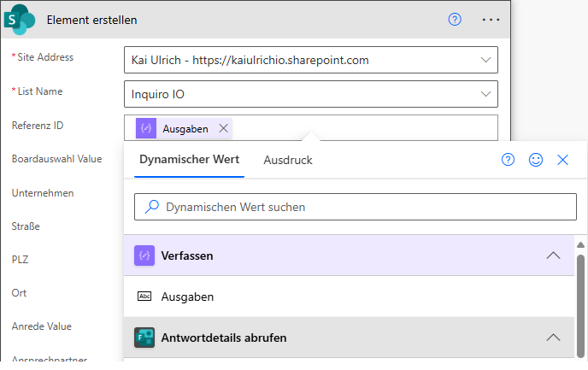588x370 pixels.
Task: Click the SharePoint icon in action header
Action: 20,19
